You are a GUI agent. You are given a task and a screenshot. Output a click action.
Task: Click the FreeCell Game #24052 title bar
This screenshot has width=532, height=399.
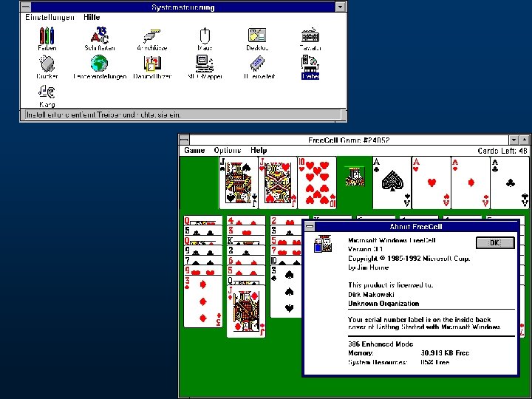[349, 140]
